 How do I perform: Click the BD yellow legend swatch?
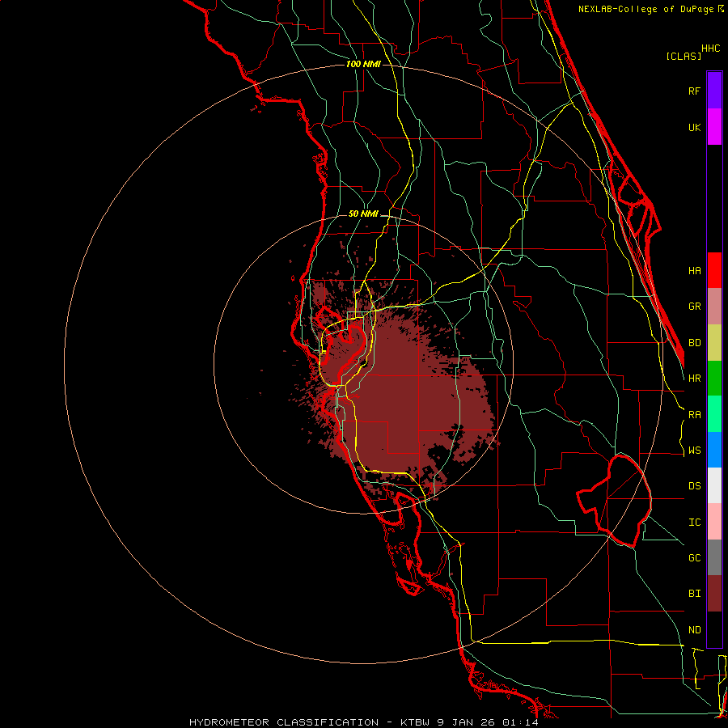714,343
